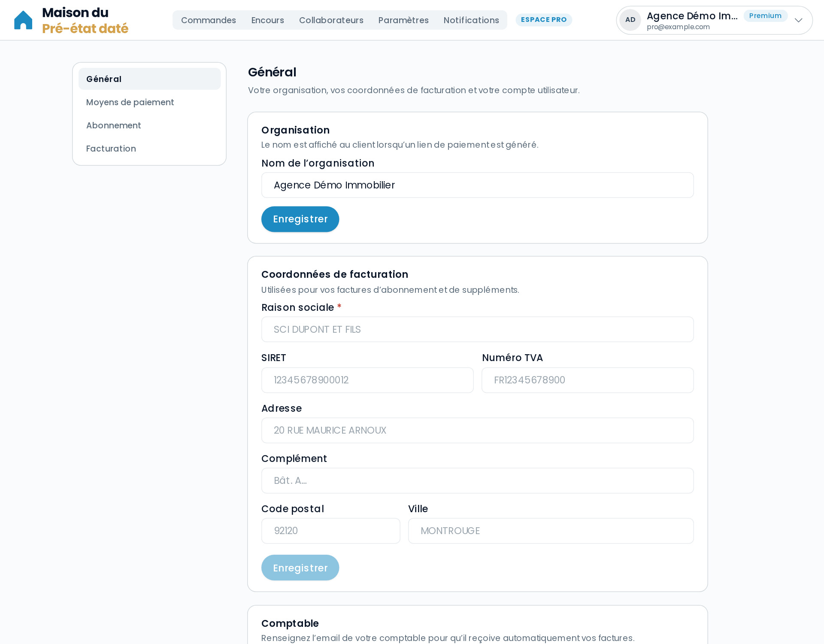
Task: Click the Nom de l'organisation field
Action: 477,185
